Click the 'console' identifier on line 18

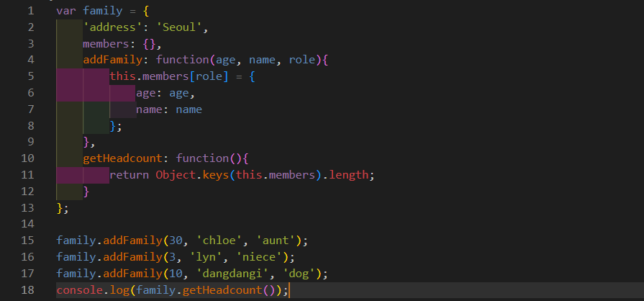pyautogui.click(x=80, y=290)
